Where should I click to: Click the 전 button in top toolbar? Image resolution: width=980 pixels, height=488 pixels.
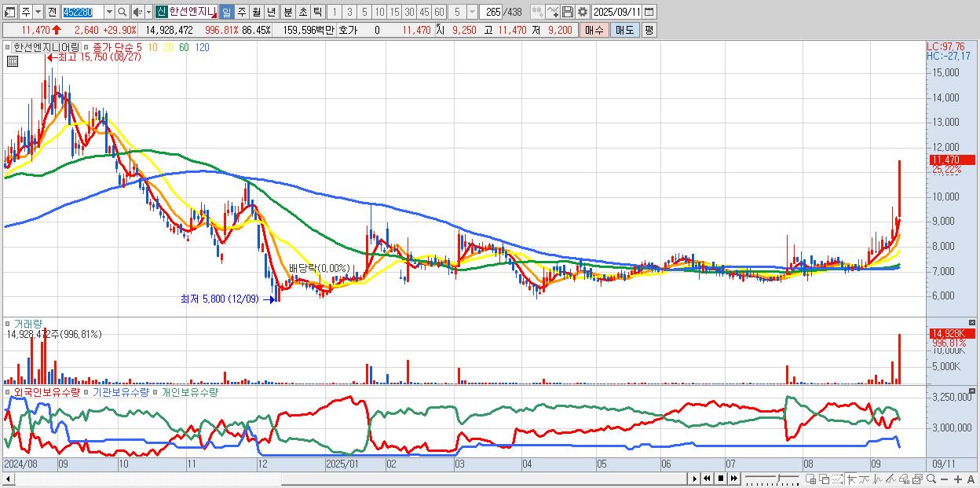[52, 12]
